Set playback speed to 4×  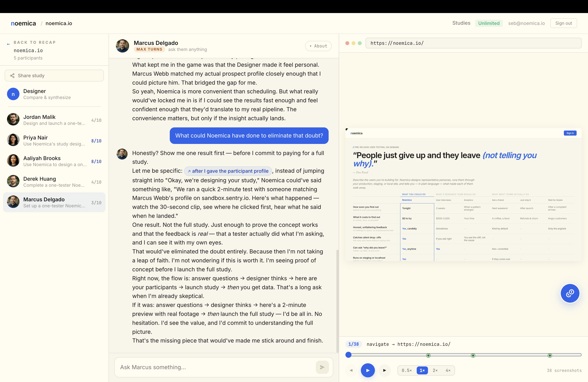click(x=448, y=370)
